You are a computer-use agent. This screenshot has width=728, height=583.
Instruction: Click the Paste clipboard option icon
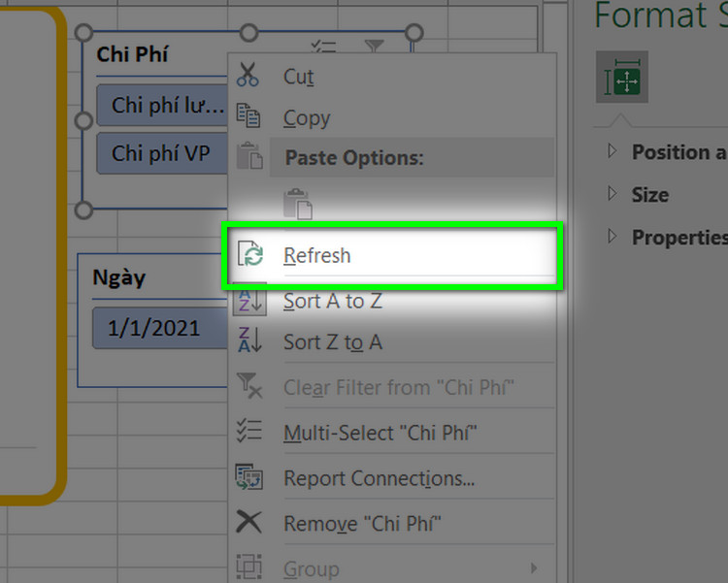(x=298, y=204)
